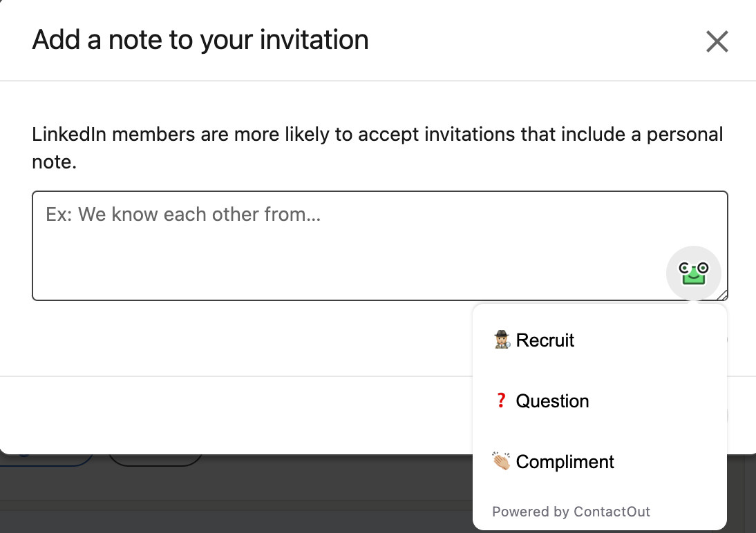
Task: Click the text area resize handle
Action: coord(722,295)
